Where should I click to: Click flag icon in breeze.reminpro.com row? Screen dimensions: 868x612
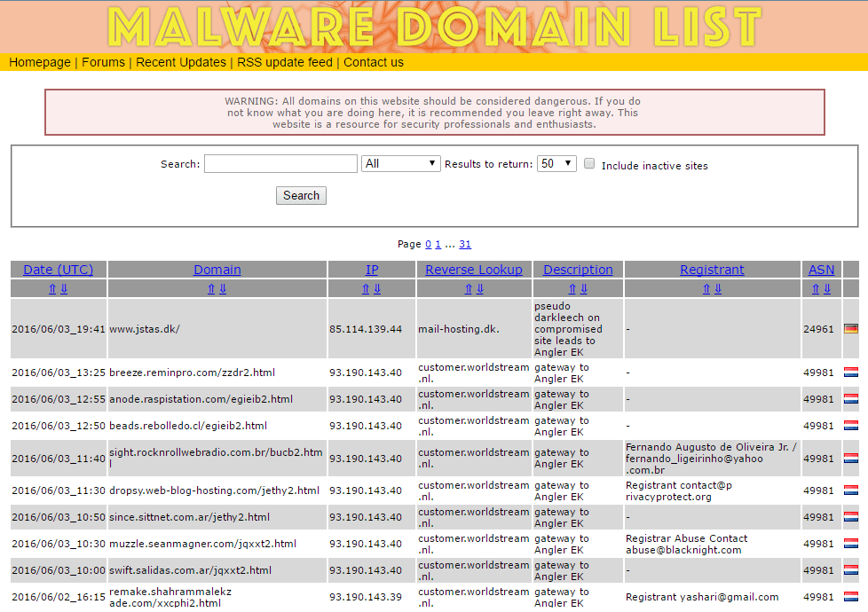pyautogui.click(x=851, y=373)
